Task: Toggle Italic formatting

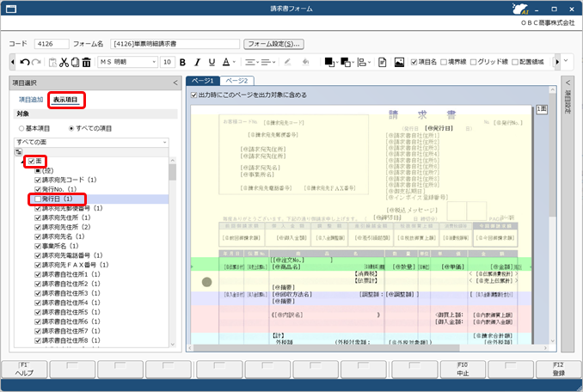Action: (197, 62)
